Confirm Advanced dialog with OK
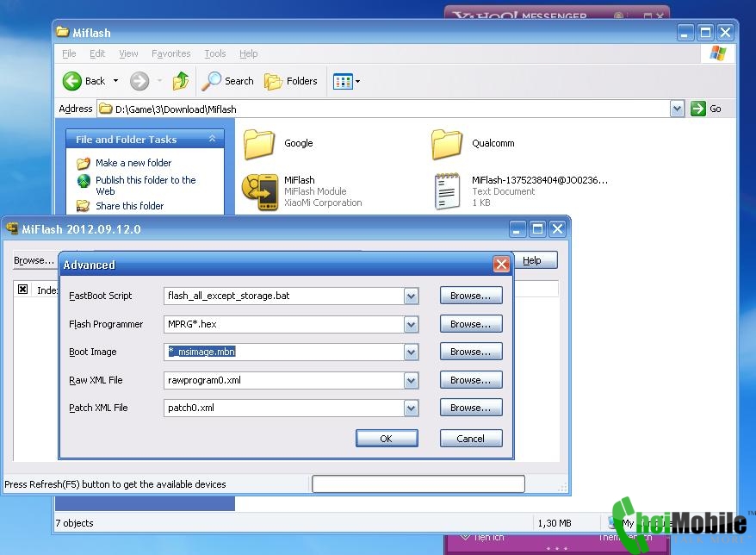This screenshot has height=555, width=756. 387,438
